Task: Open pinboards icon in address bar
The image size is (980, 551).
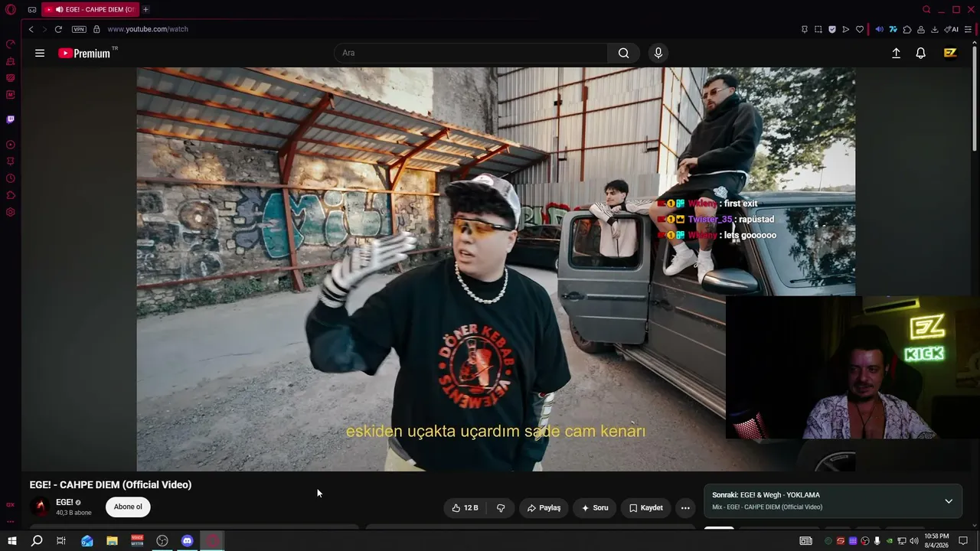Action: (804, 29)
